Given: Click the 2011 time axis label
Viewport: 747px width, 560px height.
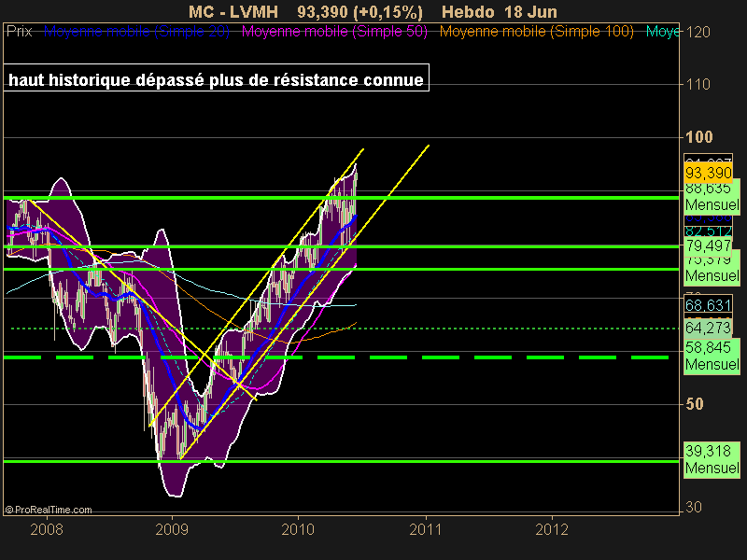Looking at the screenshot, I should (x=426, y=529).
